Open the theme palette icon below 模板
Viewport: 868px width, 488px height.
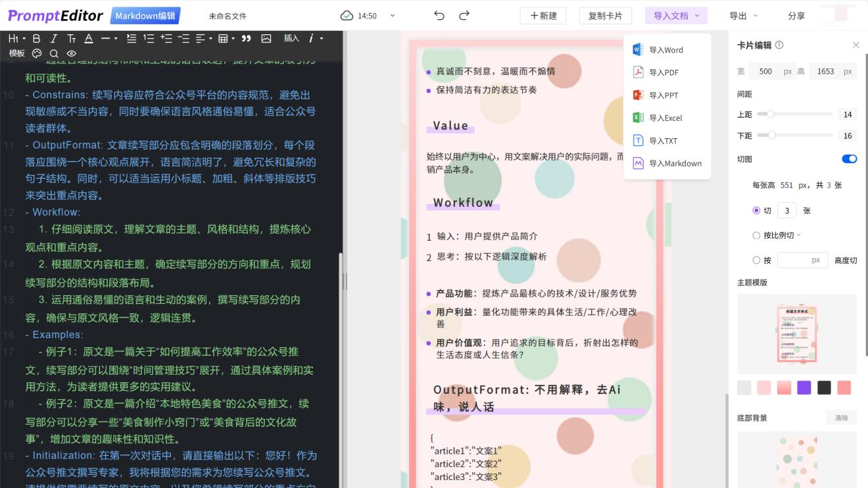(x=37, y=54)
